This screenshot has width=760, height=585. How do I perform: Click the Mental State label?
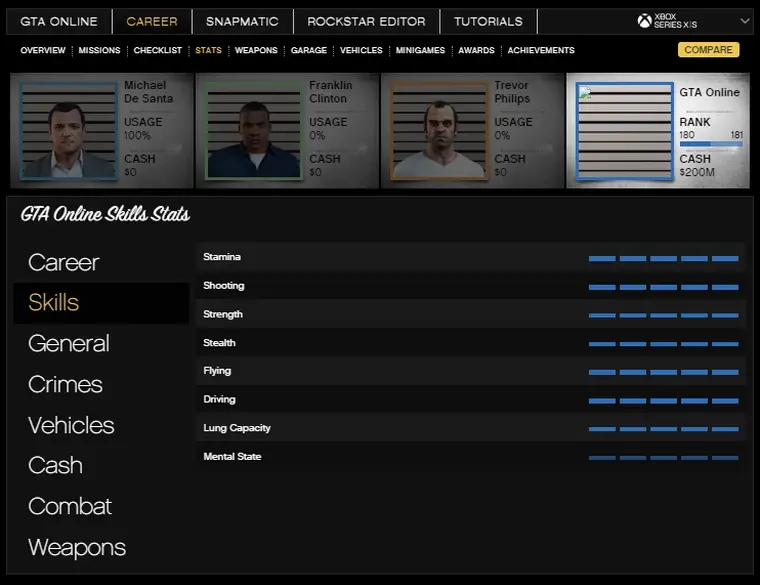pos(232,457)
